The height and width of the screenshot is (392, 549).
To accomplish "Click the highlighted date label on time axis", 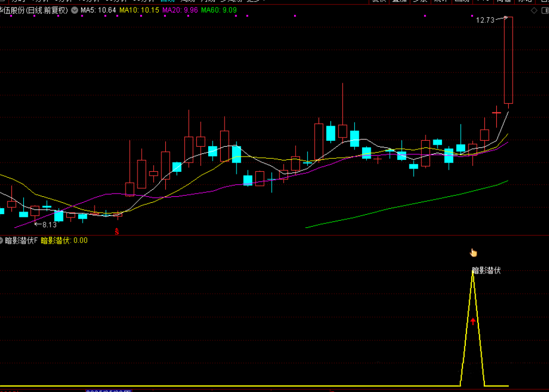I will (x=109, y=390).
